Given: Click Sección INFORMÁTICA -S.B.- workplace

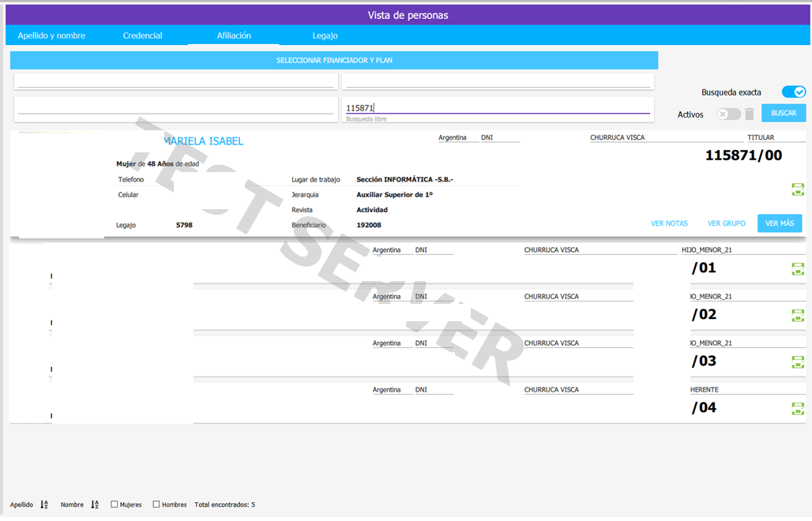Looking at the screenshot, I should point(404,179).
